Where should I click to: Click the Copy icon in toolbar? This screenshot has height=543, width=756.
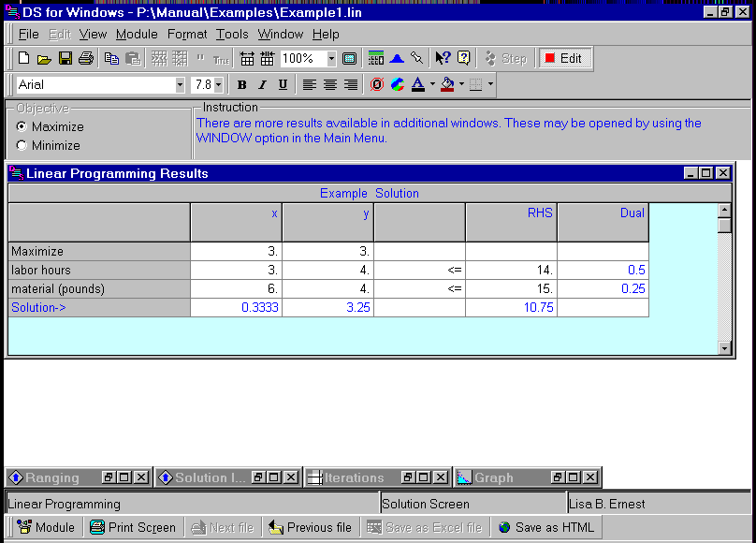112,58
